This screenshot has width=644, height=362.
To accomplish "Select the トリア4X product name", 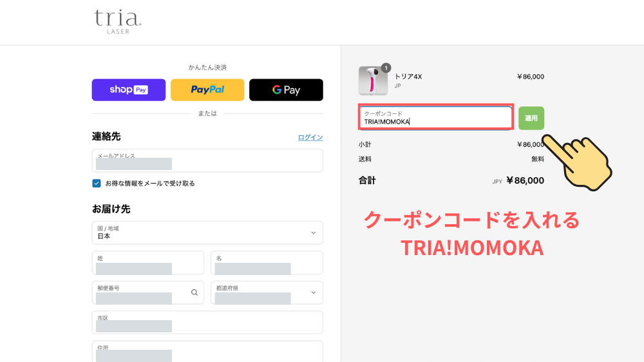I will (408, 77).
